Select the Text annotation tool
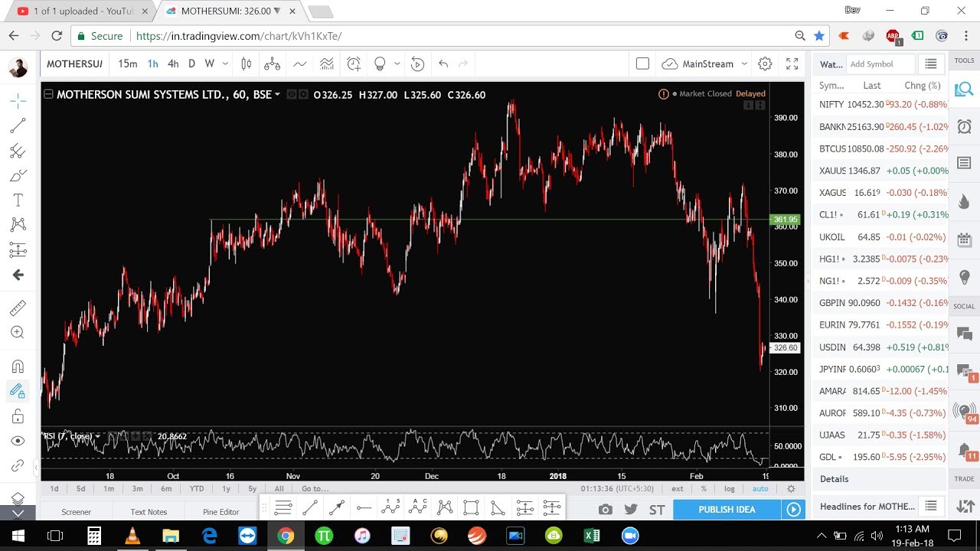 point(18,200)
